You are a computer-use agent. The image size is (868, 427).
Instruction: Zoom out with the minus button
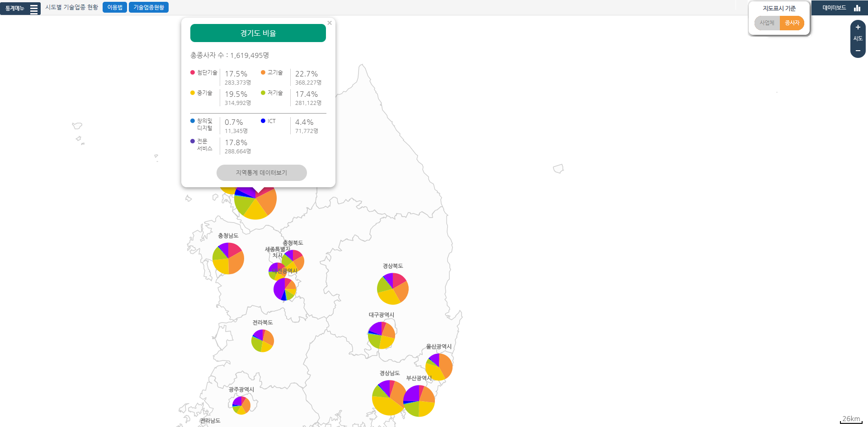tap(858, 51)
